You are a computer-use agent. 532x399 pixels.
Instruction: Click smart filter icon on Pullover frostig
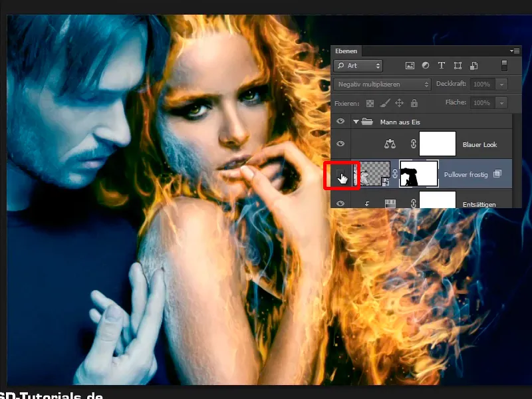pyautogui.click(x=497, y=174)
